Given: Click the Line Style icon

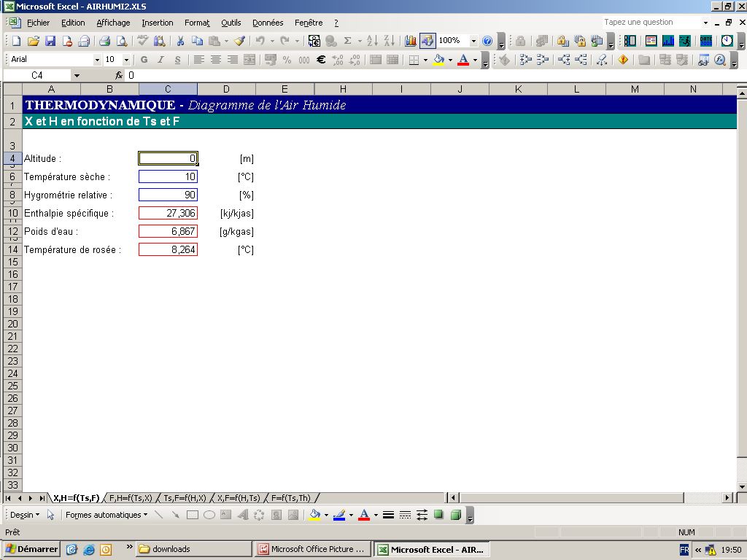Looking at the screenshot, I should point(388,515).
